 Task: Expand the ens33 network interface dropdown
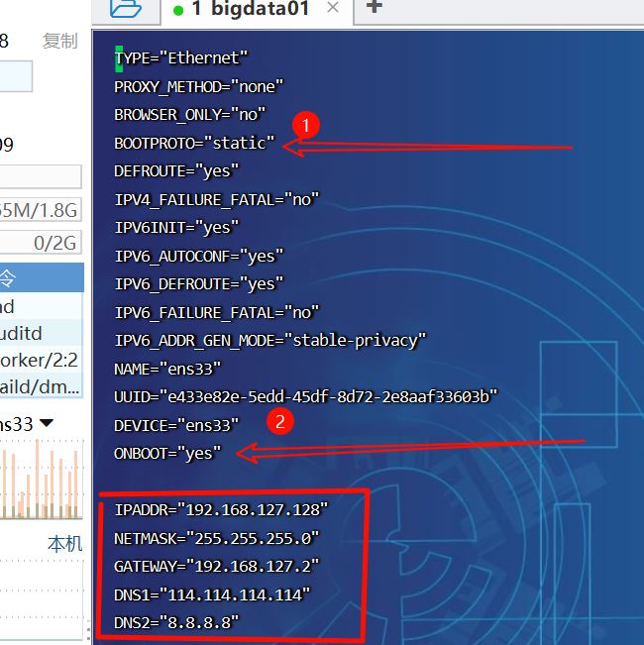(46, 423)
